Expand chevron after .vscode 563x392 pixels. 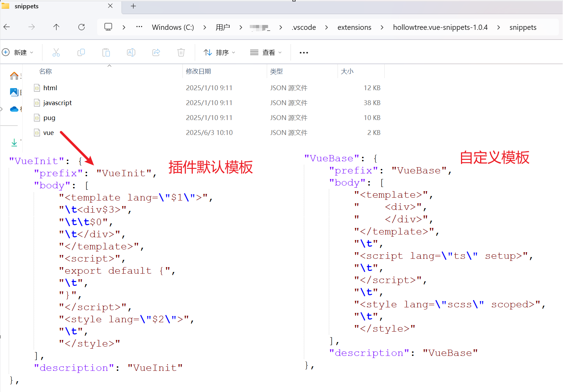[326, 27]
